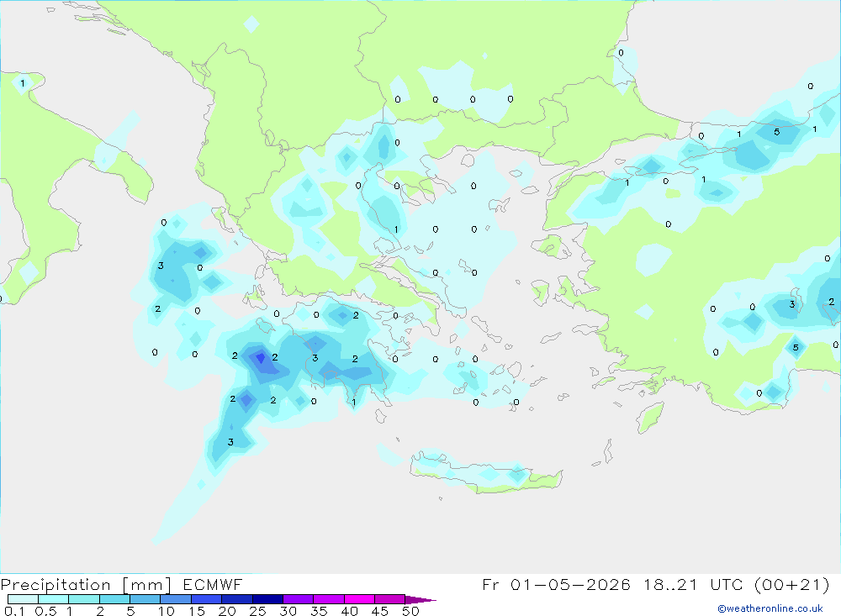Image resolution: width=841 pixels, height=616 pixels.
Task: Click the legend label '50'
Action: pyautogui.click(x=410, y=611)
